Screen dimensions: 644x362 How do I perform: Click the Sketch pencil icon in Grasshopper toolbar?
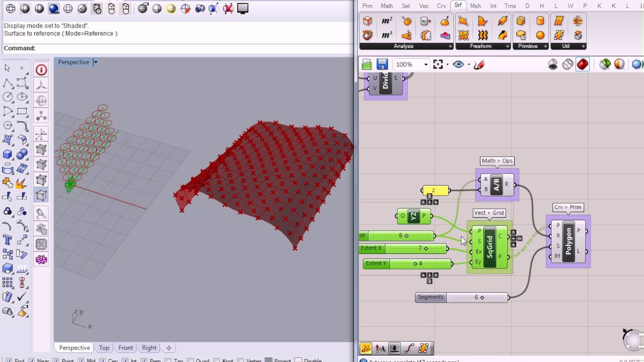[x=479, y=64]
